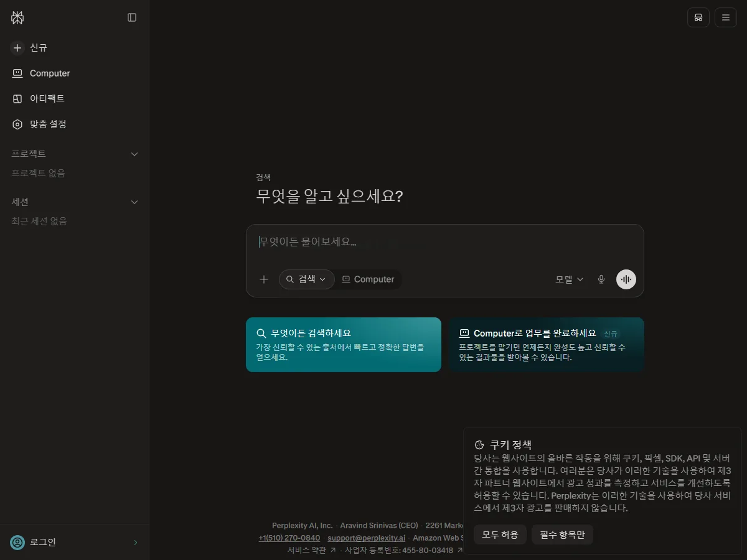Screen dimensions: 747x560
Task: Collapse the 프로젝트 section chevron
Action: tap(134, 154)
